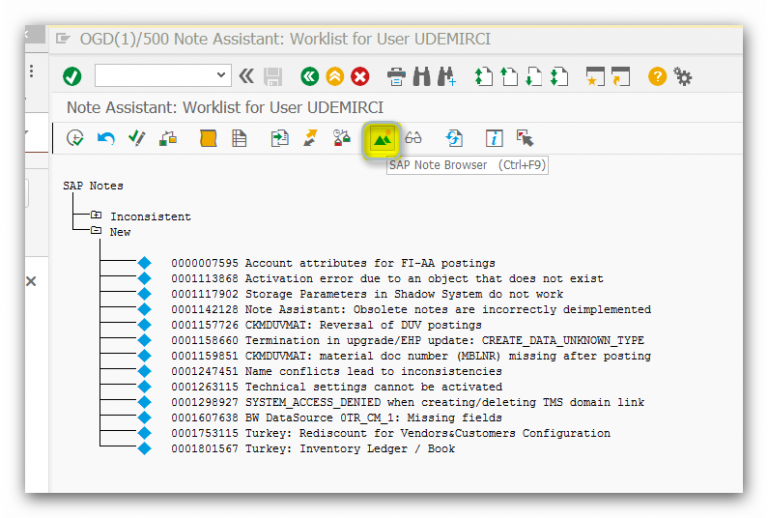Collapse the New folder node
Viewport: 768px width, 518px height.
[x=96, y=231]
